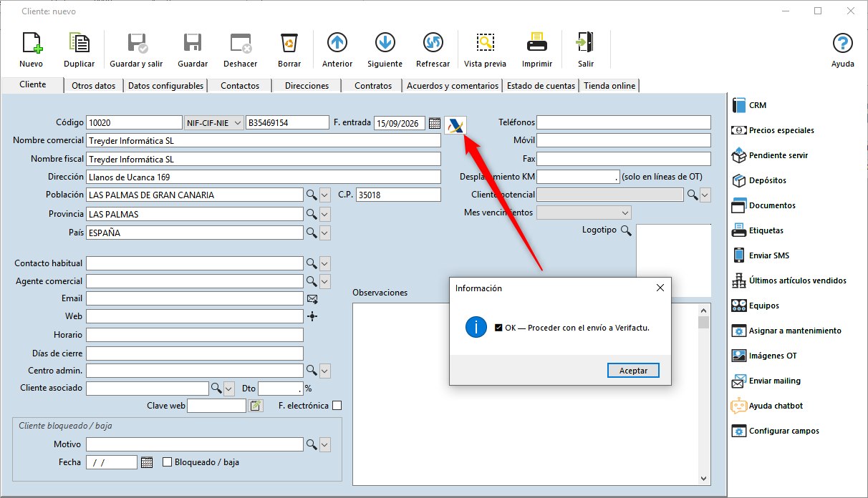This screenshot has height=498, width=868.
Task: Click the tax agency lookup icon beside F. entrada
Action: point(455,125)
